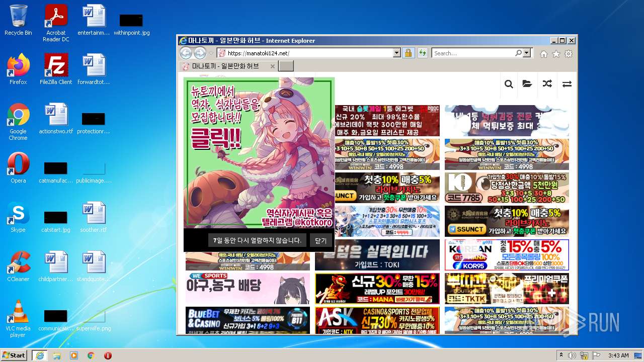Launch Google Chrome desktop shortcut
This screenshot has width=644, height=362.
[18, 122]
